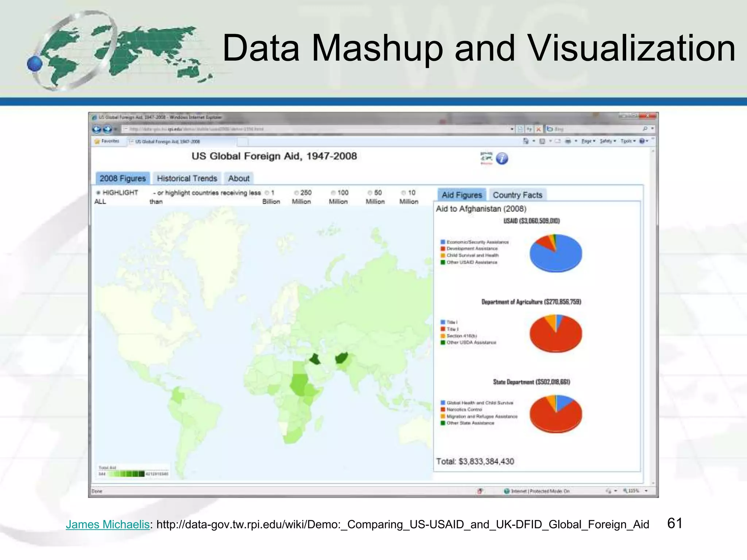This screenshot has height=560, width=747.
Task: Click the blue info icon near title
Action: [502, 159]
